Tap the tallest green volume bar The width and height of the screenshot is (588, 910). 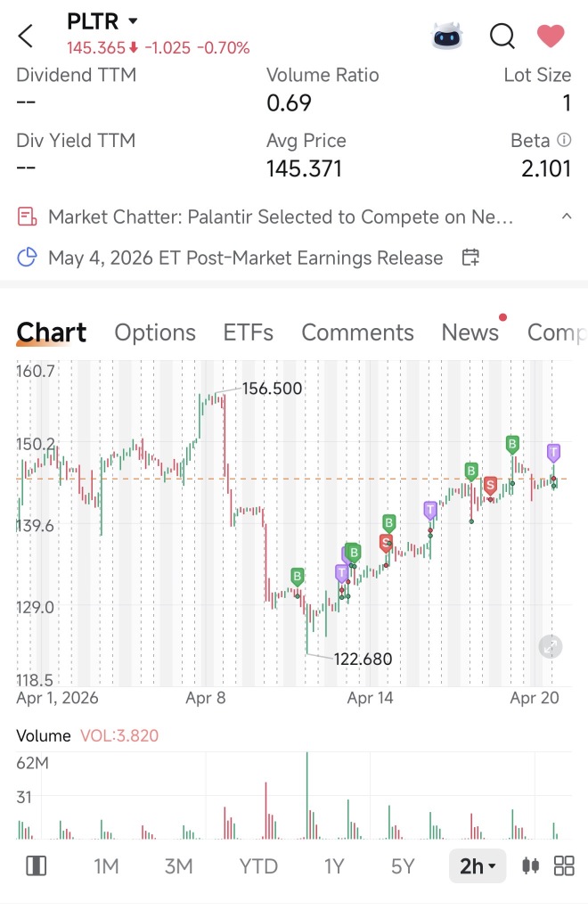click(307, 795)
